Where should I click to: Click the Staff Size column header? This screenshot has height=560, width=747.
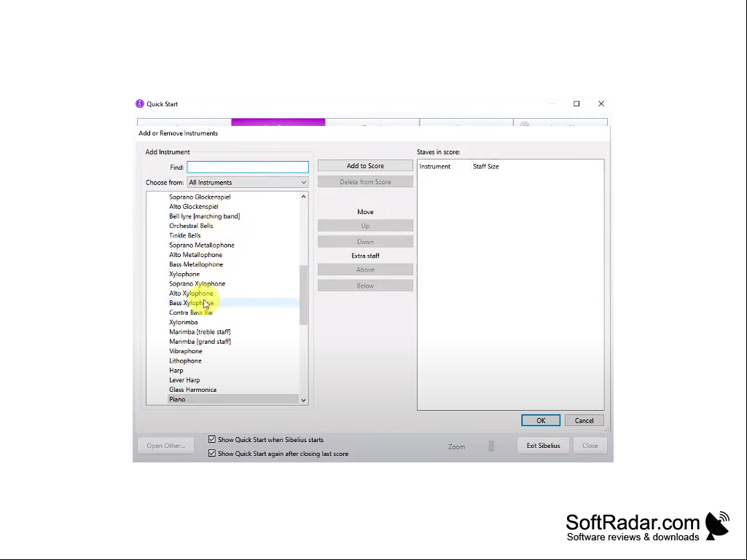coord(486,167)
